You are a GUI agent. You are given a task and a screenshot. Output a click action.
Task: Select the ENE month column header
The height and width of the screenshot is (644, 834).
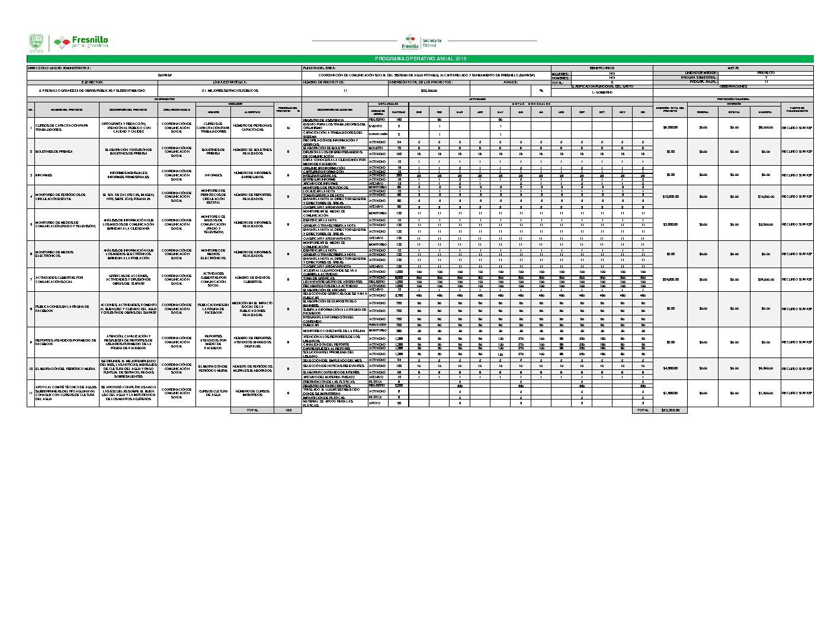click(419, 111)
